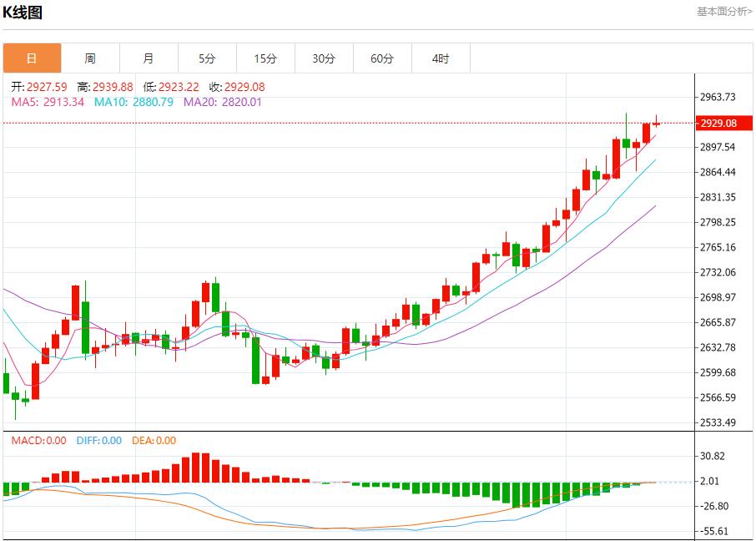Screen dimensions: 756x541
Task: Open the 4时 four-hour tab
Action: (x=441, y=58)
